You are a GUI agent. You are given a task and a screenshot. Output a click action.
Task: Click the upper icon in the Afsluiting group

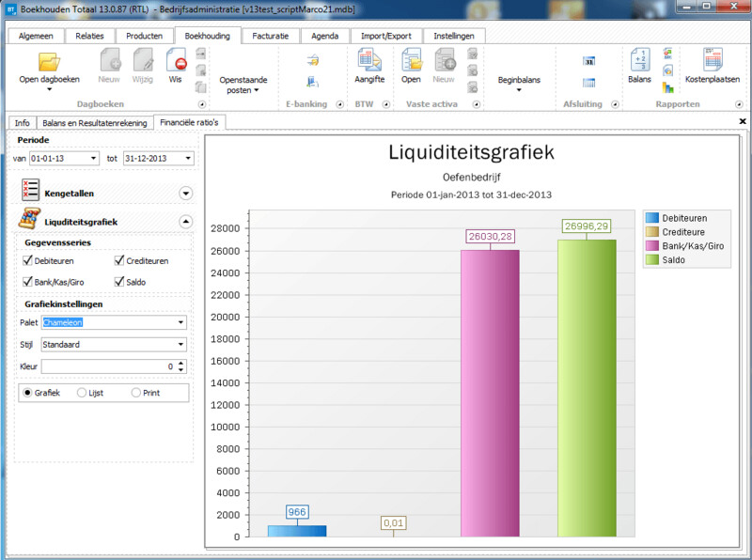click(x=589, y=61)
